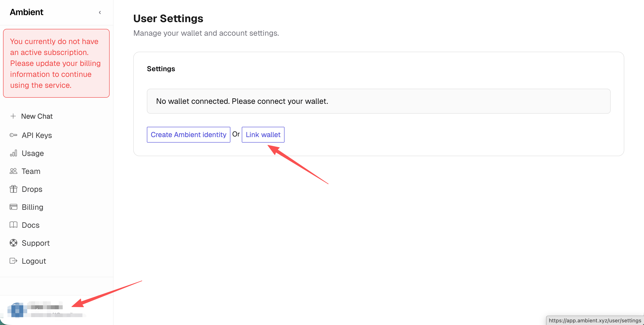The width and height of the screenshot is (644, 325).
Task: Click the lifebuoy Support icon
Action: tap(13, 243)
